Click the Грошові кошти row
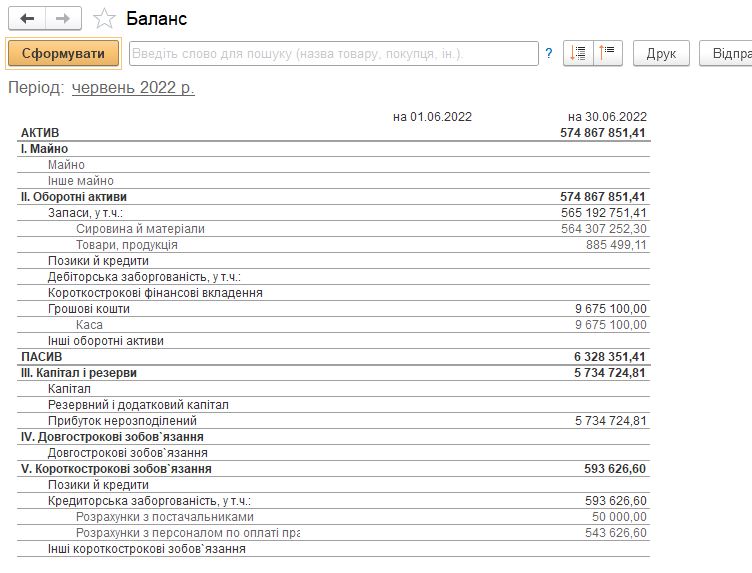 coord(334,309)
